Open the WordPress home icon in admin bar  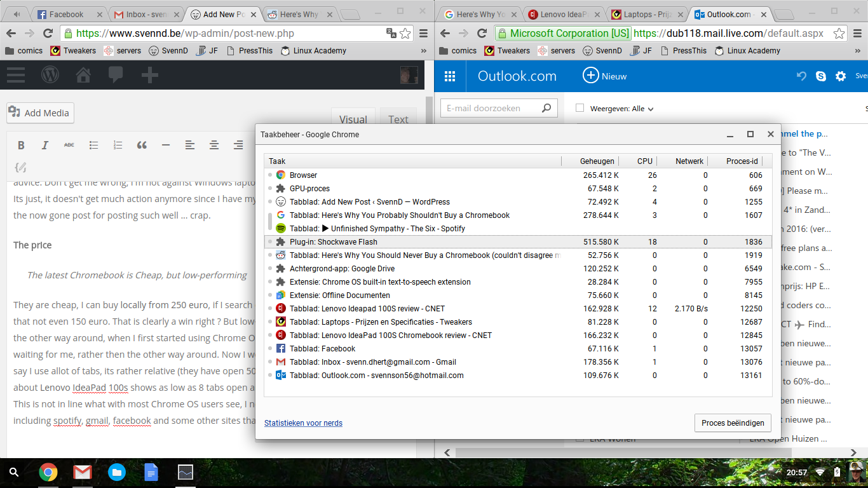pos(83,74)
